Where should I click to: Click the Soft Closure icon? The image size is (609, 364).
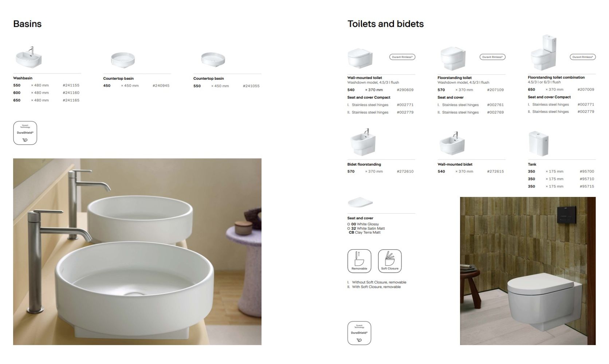point(390,261)
